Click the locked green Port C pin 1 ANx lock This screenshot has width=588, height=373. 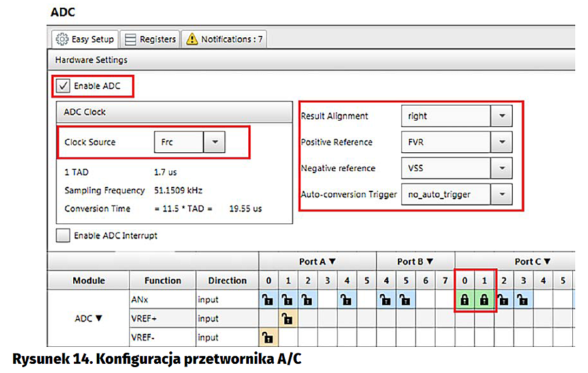click(484, 299)
